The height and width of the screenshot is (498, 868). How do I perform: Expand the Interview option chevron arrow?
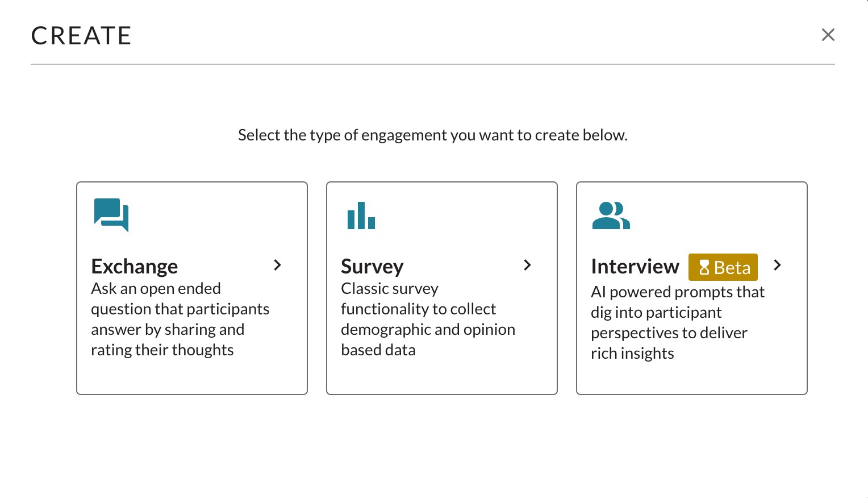click(777, 265)
